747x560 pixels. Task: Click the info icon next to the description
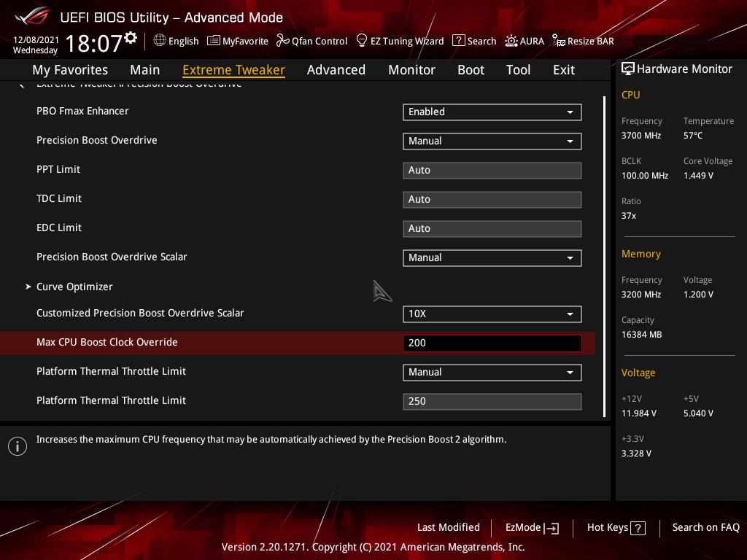pos(18,446)
